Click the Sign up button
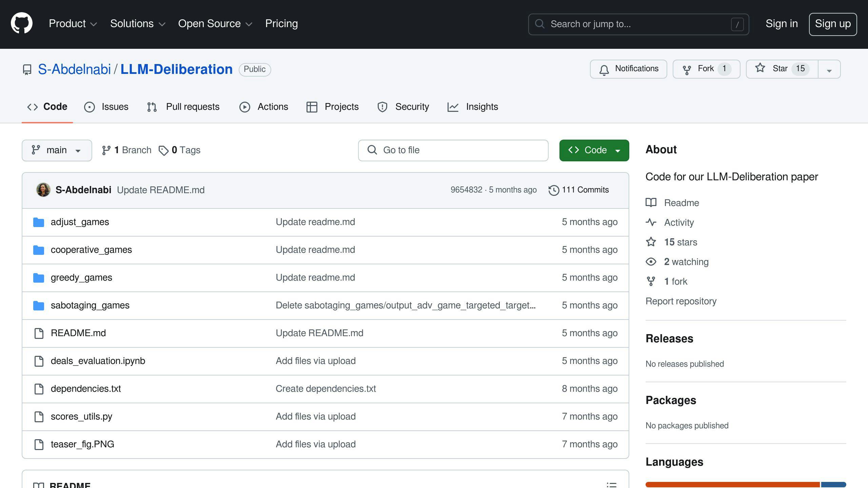Image resolution: width=868 pixels, height=488 pixels. tap(833, 24)
